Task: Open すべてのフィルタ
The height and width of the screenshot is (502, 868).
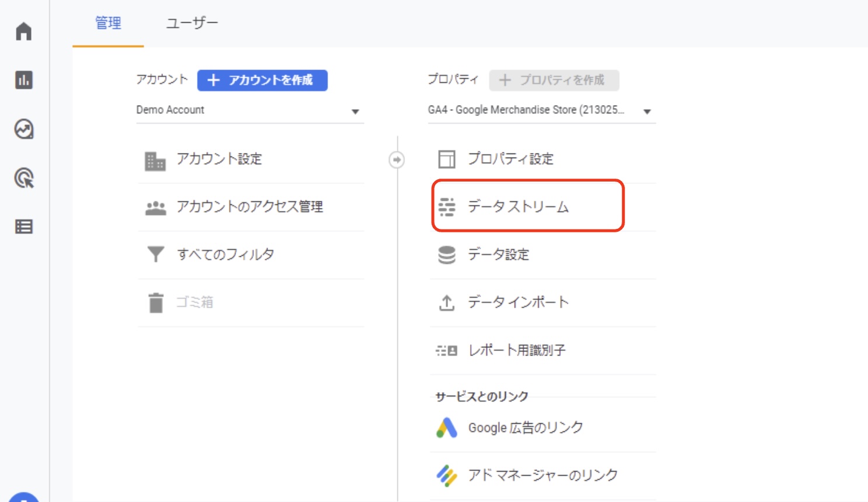Action: tap(251, 255)
